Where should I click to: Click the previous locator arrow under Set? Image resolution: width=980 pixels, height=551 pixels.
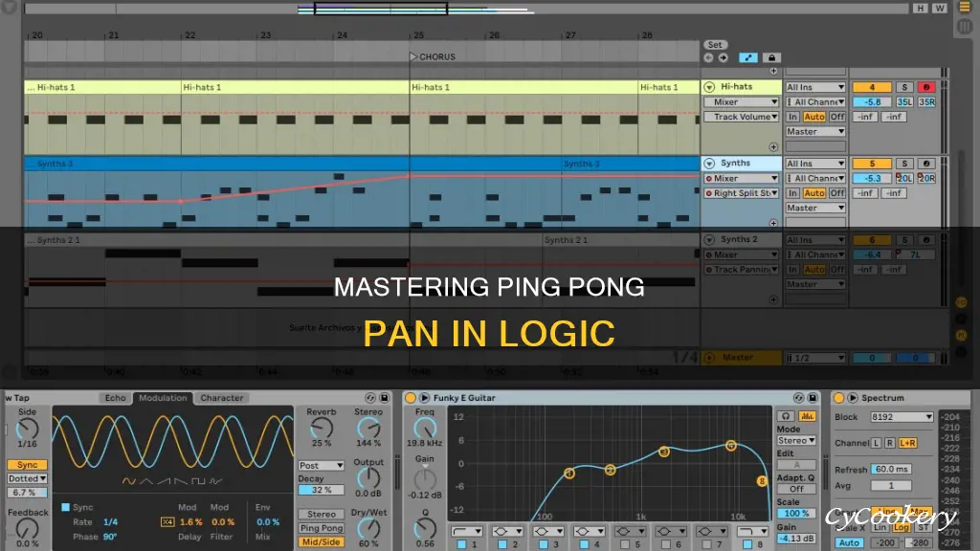tap(708, 57)
